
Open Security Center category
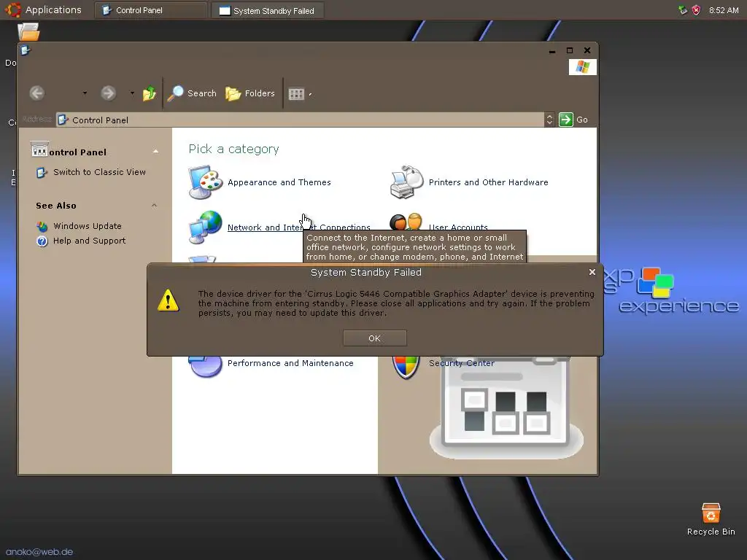click(461, 363)
